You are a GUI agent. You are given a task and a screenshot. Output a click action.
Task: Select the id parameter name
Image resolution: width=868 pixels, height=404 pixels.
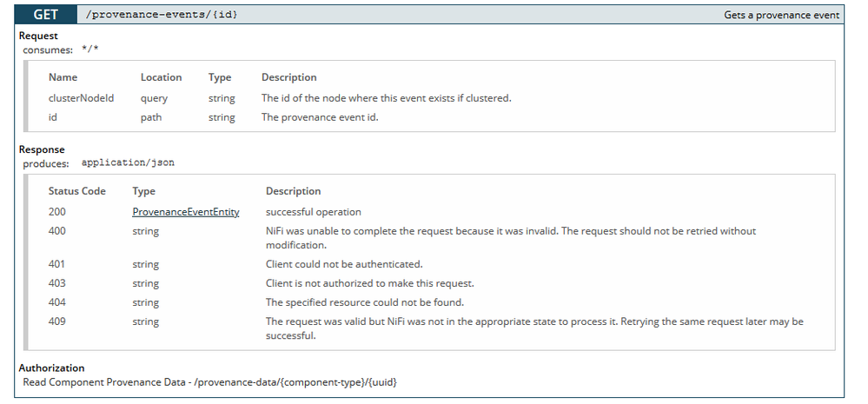54,117
